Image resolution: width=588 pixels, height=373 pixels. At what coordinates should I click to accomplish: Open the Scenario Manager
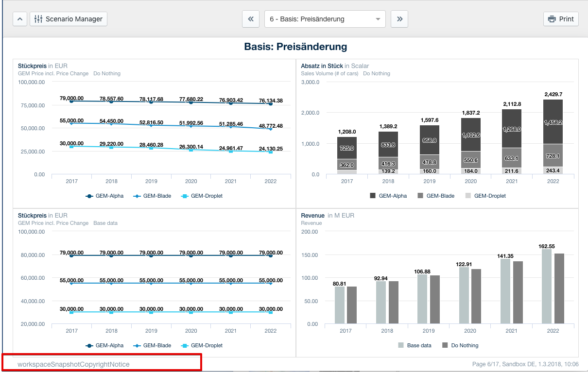pyautogui.click(x=69, y=19)
